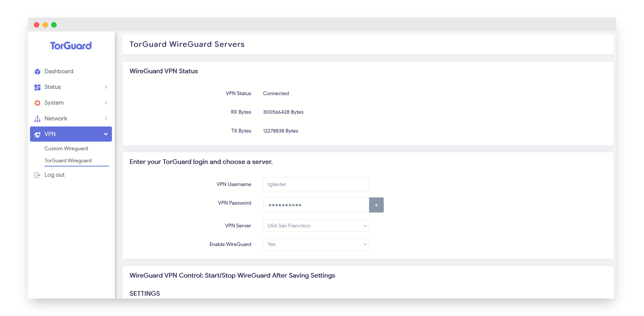Focus the VPN Username field
Screen dimensions: 644x316
click(x=316, y=184)
